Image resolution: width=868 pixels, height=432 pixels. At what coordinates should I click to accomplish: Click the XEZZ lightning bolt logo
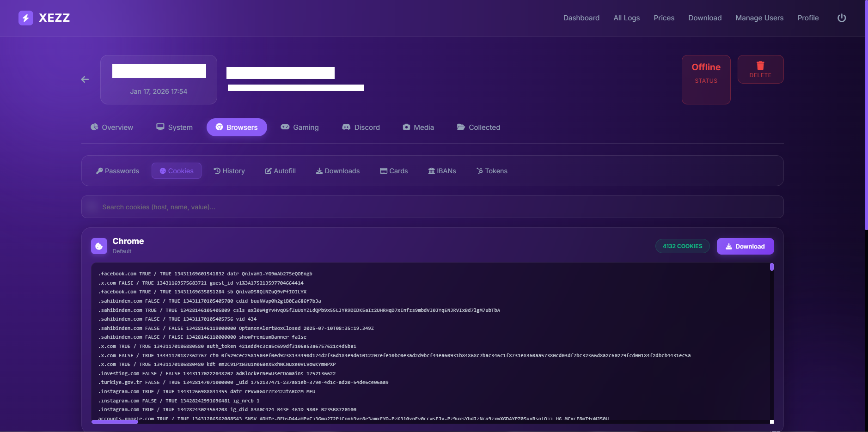pyautogui.click(x=26, y=18)
